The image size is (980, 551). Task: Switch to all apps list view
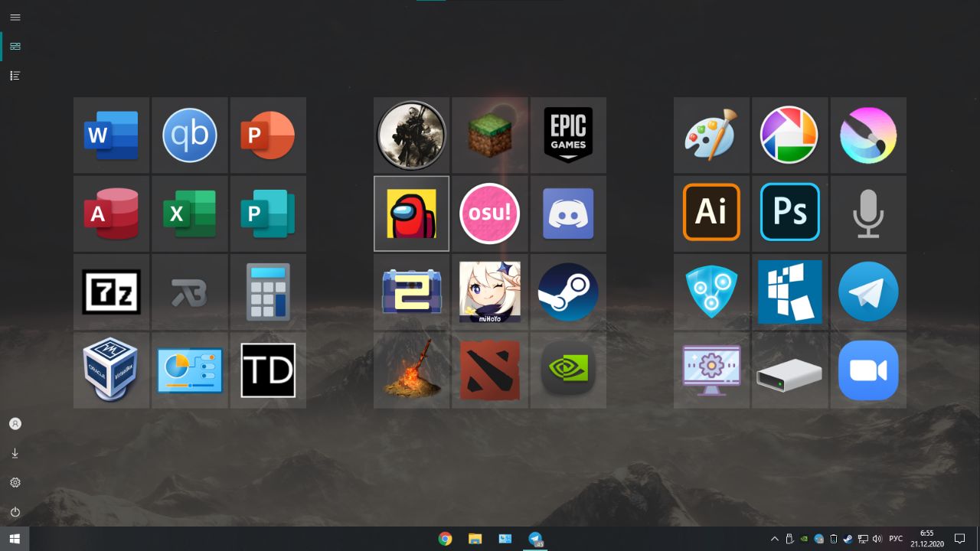pos(15,76)
